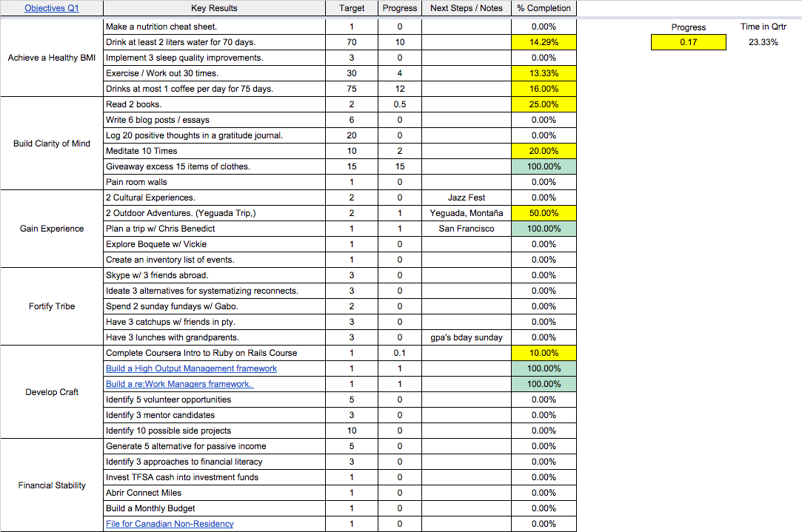The width and height of the screenshot is (802, 532).
Task: Select the San Francisco notes cell
Action: [466, 229]
